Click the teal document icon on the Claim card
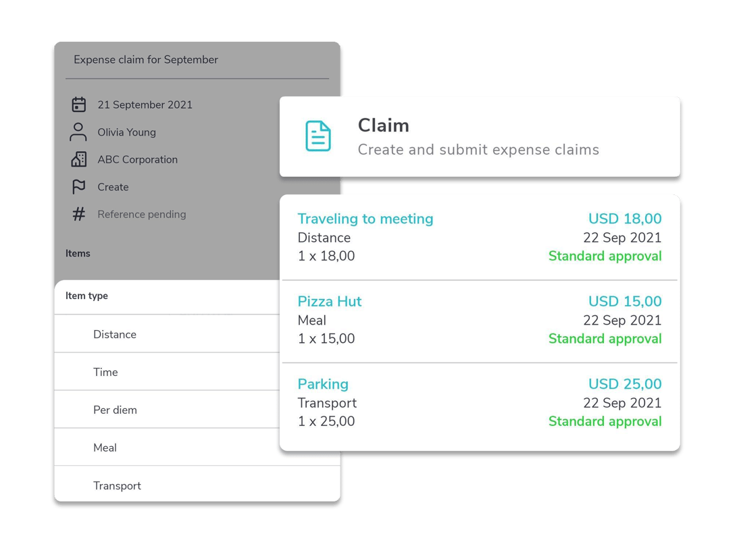The image size is (756, 540). tap(316, 135)
